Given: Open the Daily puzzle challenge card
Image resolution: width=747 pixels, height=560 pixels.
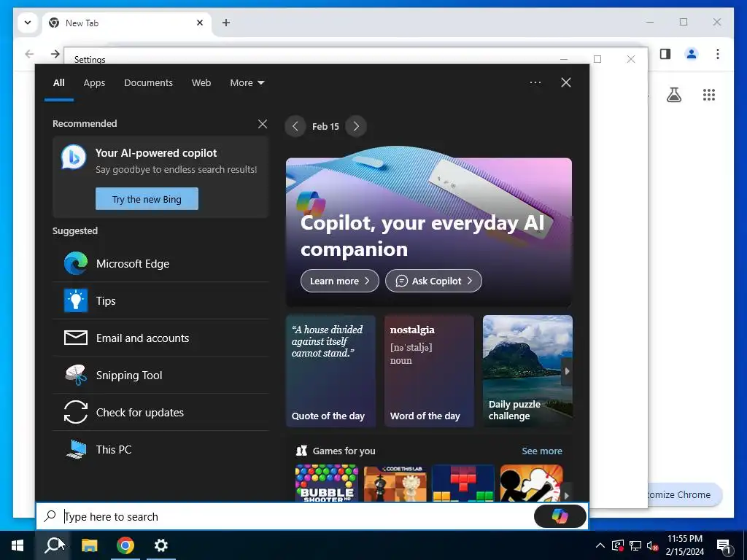Looking at the screenshot, I should (527, 370).
